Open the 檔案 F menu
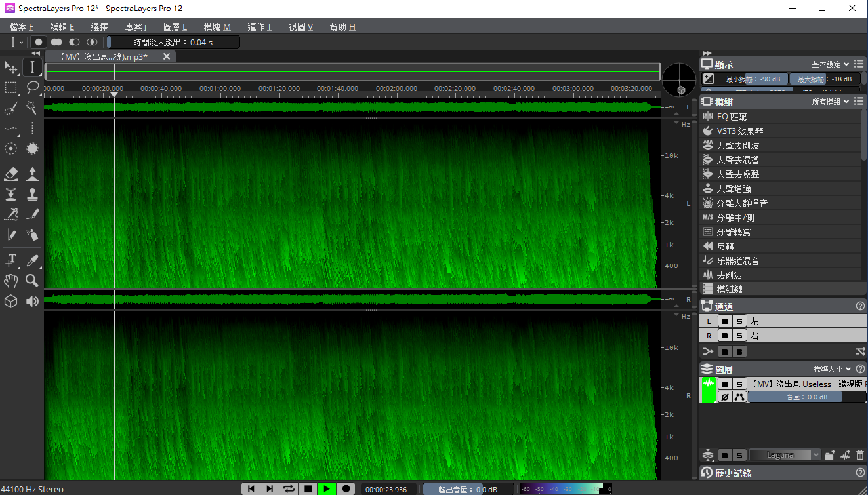868x495 pixels. [x=22, y=27]
